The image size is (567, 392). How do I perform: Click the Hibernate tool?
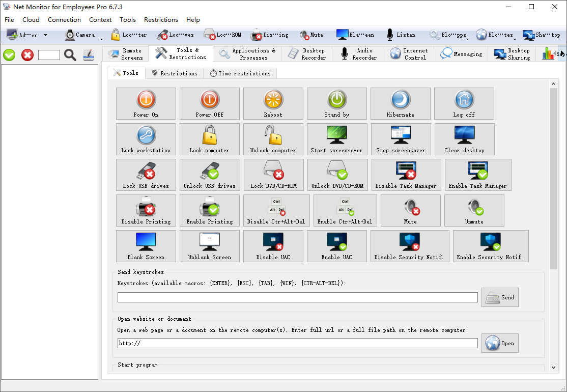click(400, 103)
